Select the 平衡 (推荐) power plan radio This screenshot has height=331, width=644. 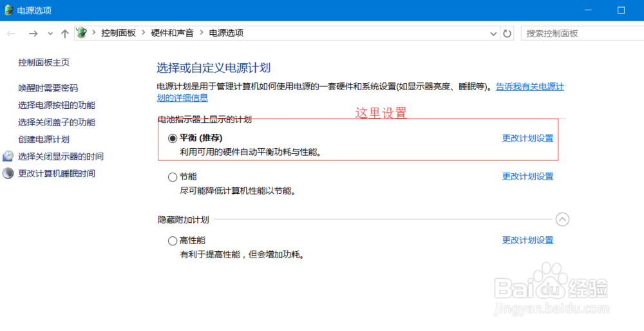click(173, 138)
